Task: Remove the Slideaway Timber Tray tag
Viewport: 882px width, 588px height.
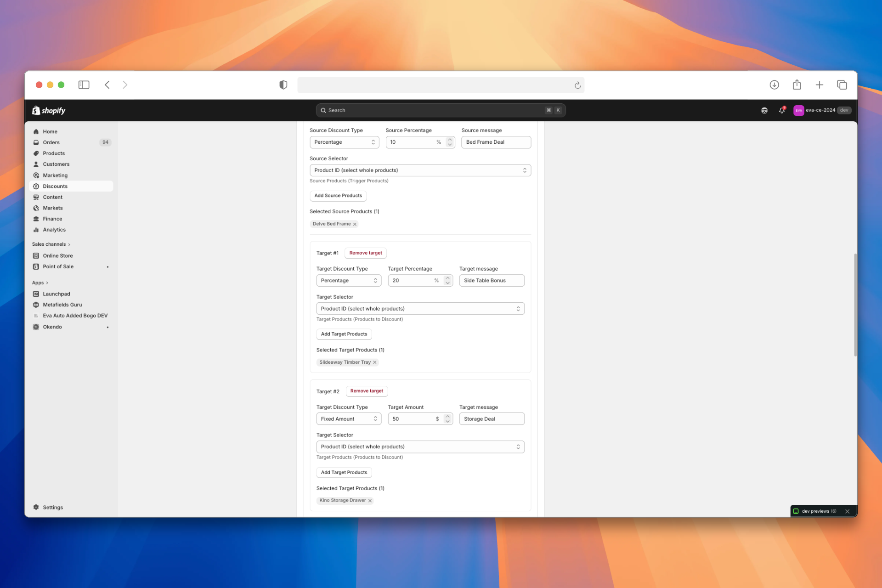Action: coord(375,362)
